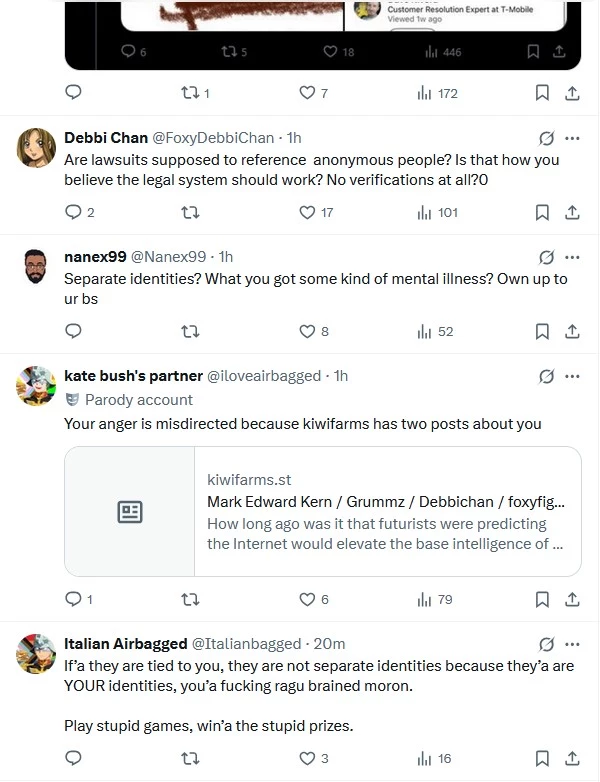Bookmark nanex99's tweet

(542, 332)
